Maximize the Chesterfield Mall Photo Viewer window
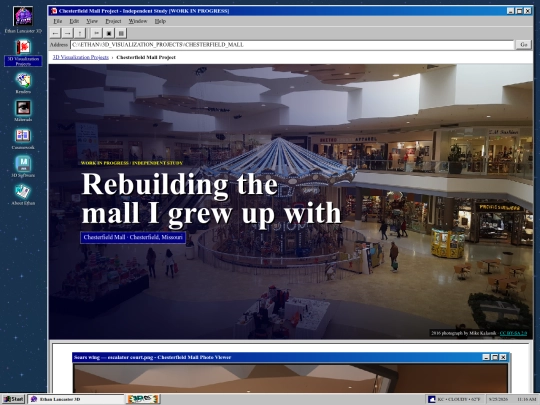The height and width of the screenshot is (405, 540). [494, 357]
